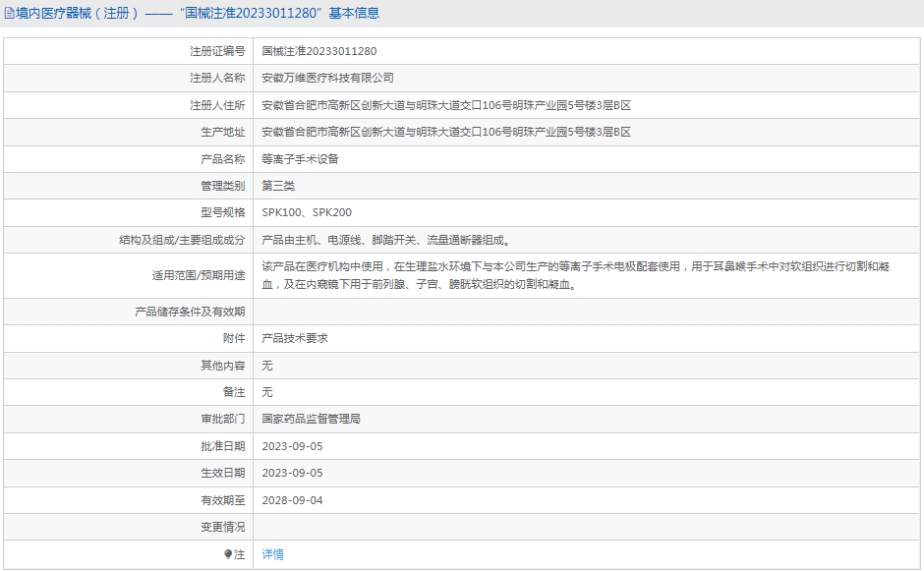924x571 pixels.
Task: Select the address value in the 注册人住所 row
Action: pyautogui.click(x=446, y=105)
